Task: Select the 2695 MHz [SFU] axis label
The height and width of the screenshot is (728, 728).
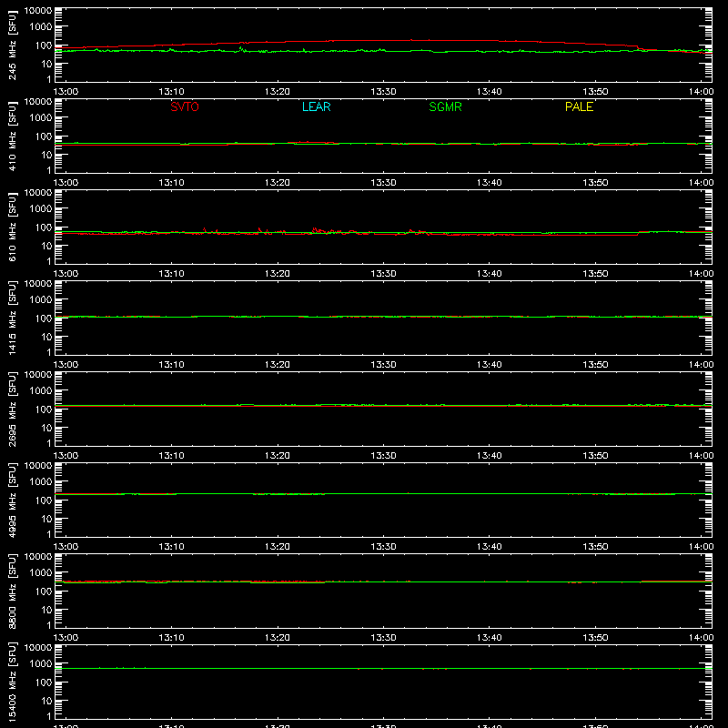Action: [12, 409]
